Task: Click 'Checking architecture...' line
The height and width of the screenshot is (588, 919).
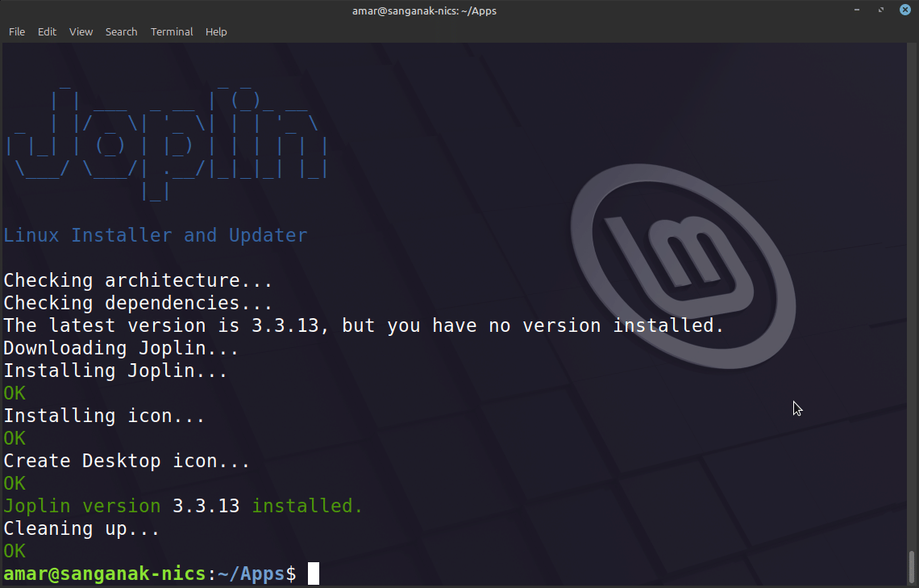Action: click(139, 280)
